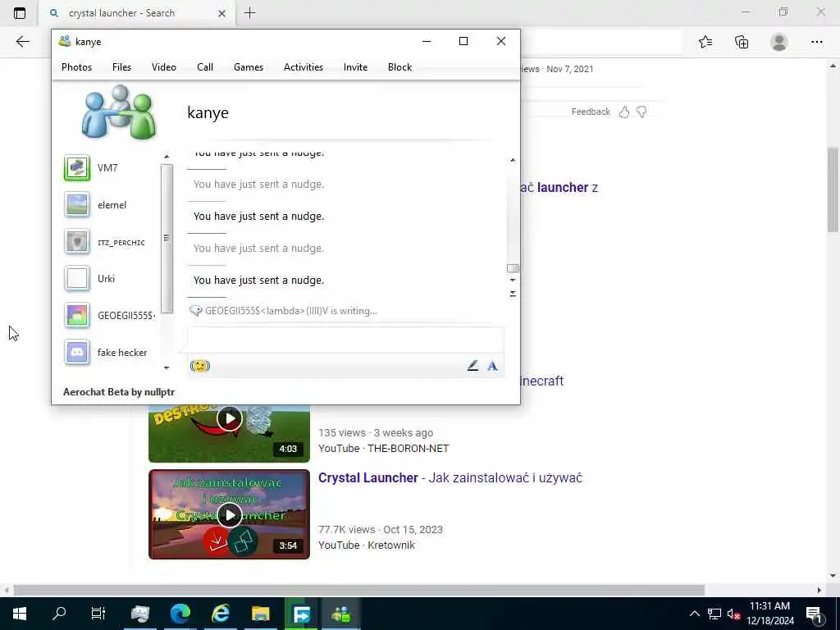Play the 4:03 video thumbnail
The image size is (840, 630).
pyautogui.click(x=230, y=418)
